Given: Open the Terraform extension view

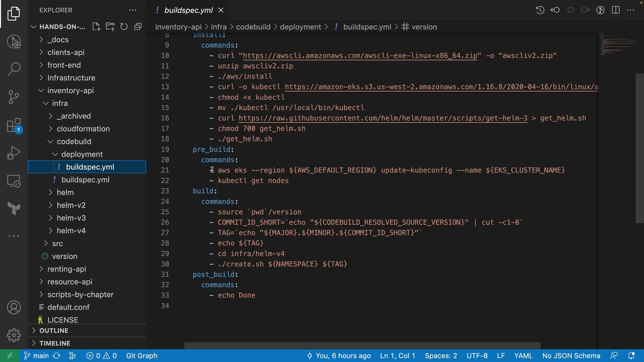Looking at the screenshot, I should pos(14,208).
